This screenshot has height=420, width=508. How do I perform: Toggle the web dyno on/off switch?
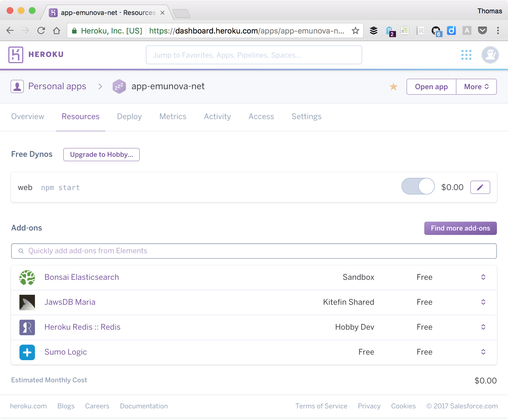418,186
